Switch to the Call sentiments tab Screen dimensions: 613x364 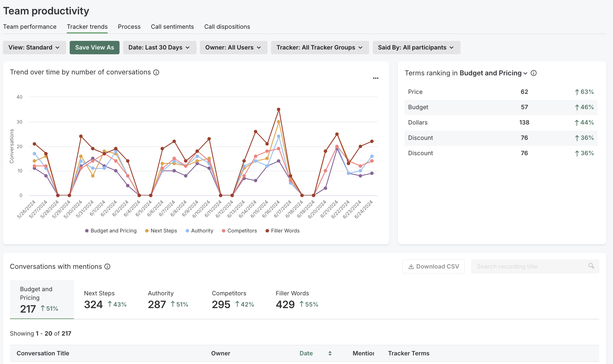click(172, 27)
